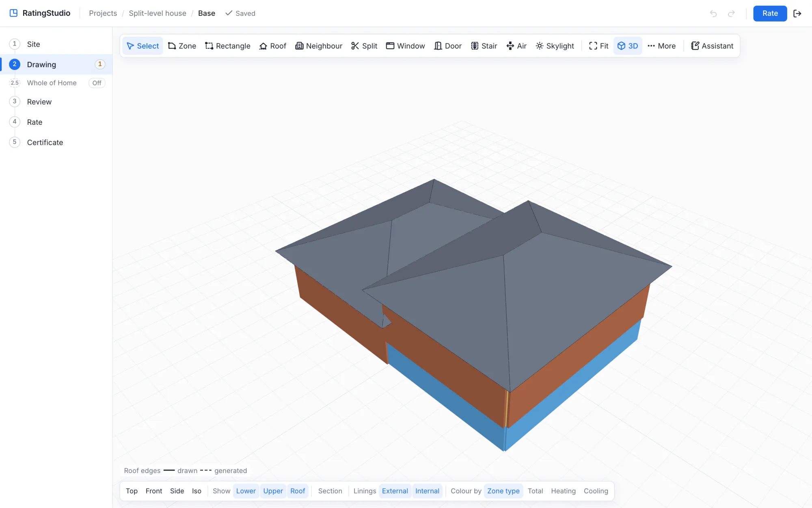812x508 pixels.
Task: Open the Rate step in sidebar
Action: pyautogui.click(x=56, y=122)
